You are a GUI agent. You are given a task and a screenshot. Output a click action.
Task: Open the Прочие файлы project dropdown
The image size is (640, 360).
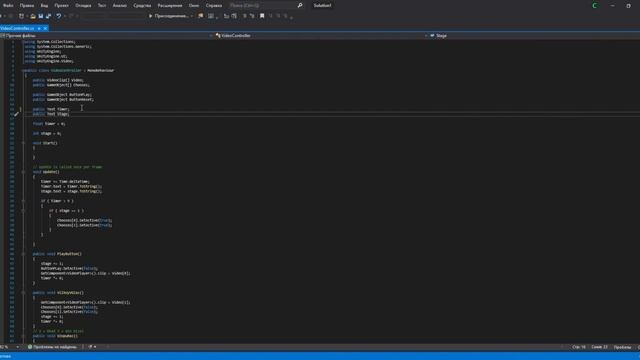(107, 36)
